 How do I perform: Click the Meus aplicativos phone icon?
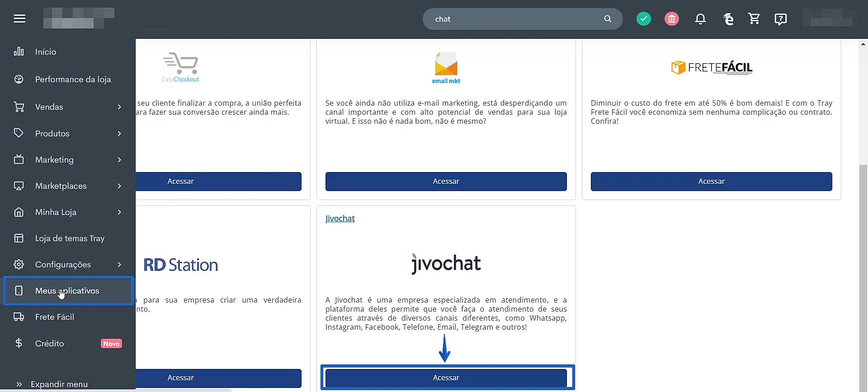(x=19, y=290)
